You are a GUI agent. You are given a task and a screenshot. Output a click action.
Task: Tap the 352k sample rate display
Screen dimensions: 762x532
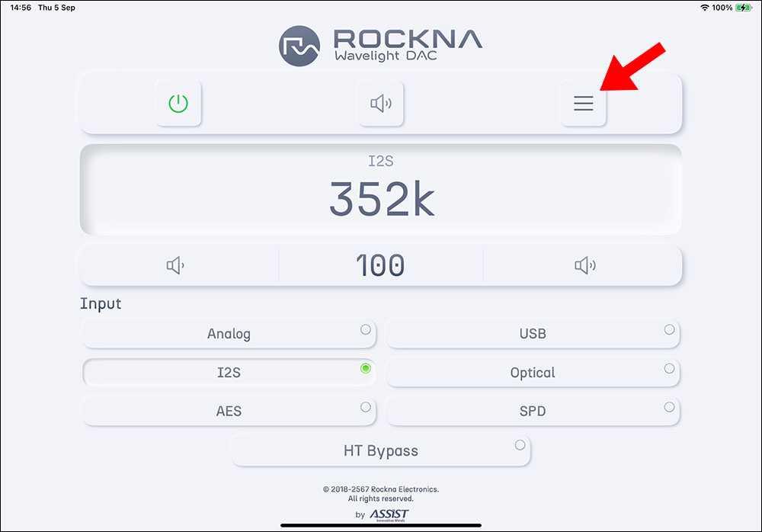pos(381,198)
